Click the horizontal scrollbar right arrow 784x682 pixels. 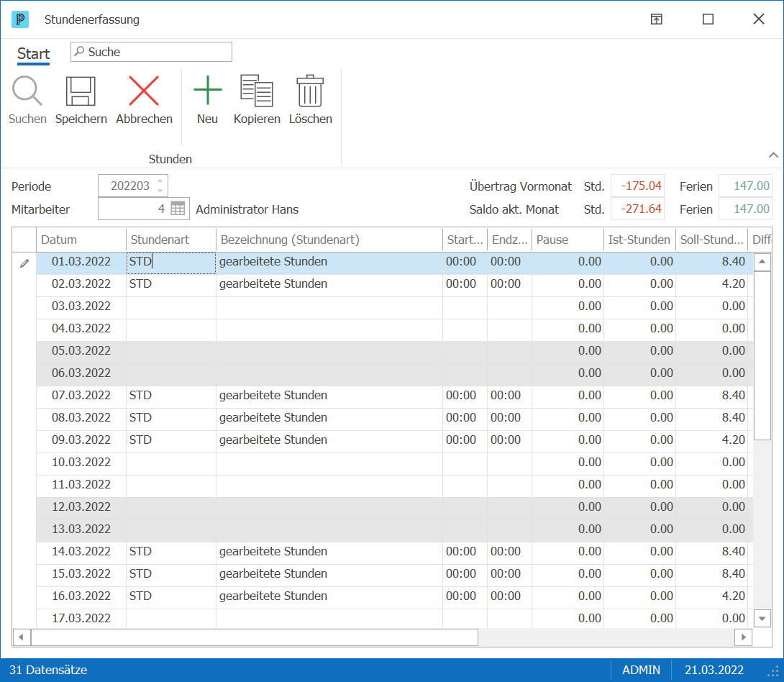point(744,637)
